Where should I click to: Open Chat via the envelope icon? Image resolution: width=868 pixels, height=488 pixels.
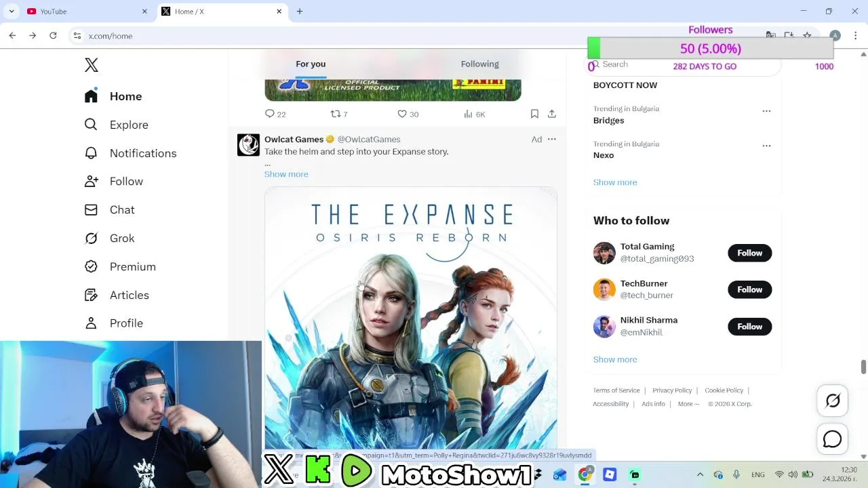pyautogui.click(x=91, y=209)
